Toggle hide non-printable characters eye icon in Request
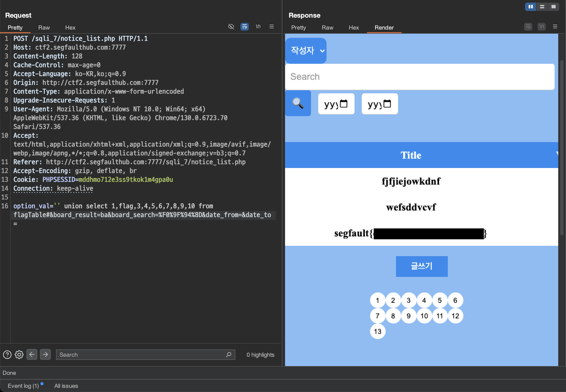The height and width of the screenshot is (392, 566). point(231,26)
